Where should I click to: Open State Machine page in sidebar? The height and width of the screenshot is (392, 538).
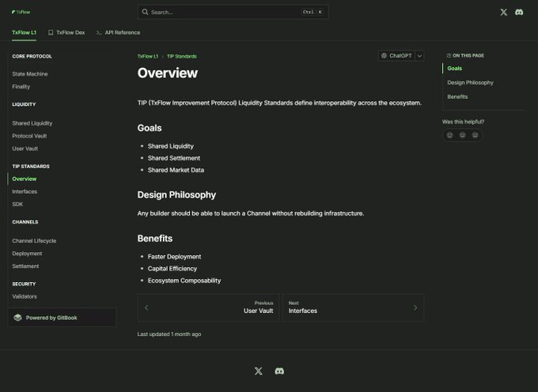[x=30, y=74]
